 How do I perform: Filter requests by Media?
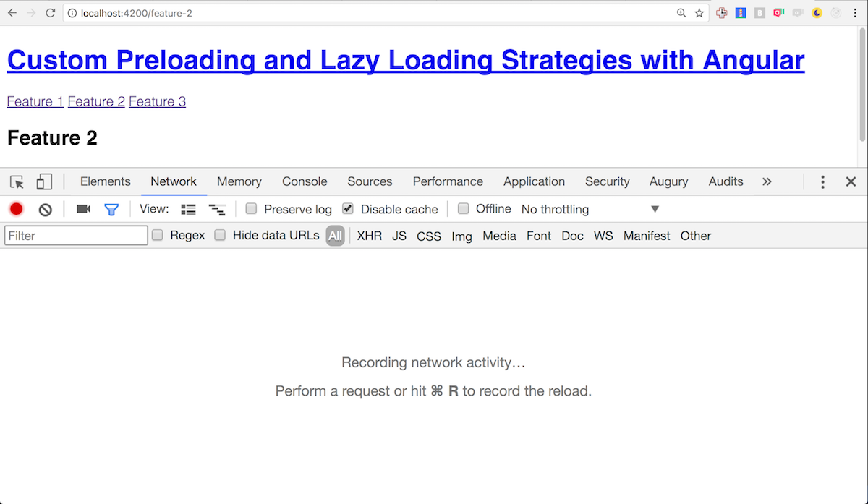tap(499, 236)
